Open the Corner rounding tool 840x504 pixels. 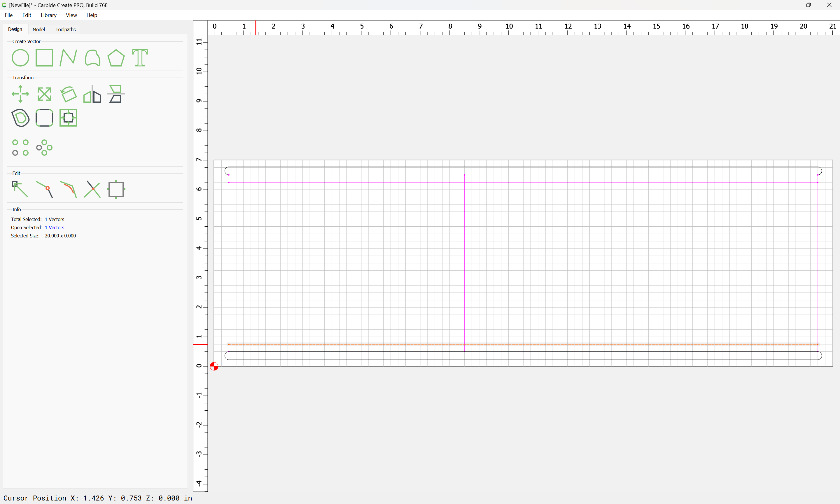[x=44, y=118]
